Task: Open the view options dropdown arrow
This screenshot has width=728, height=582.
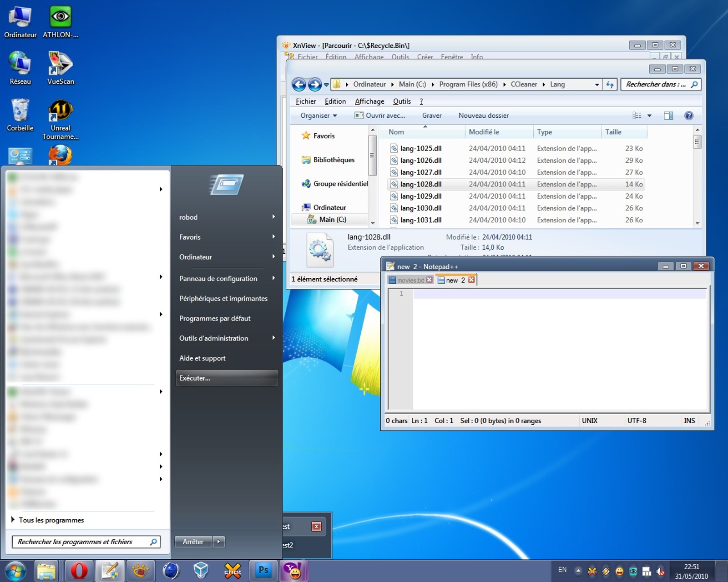Action: (x=648, y=115)
